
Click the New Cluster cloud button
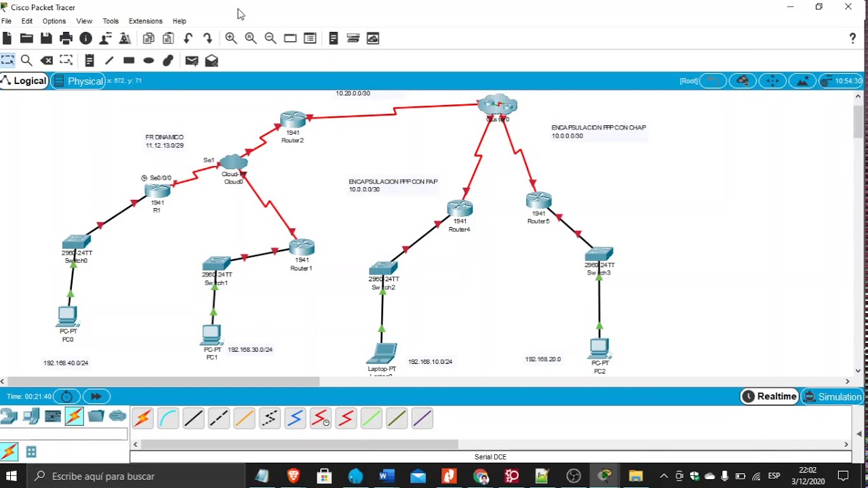743,81
